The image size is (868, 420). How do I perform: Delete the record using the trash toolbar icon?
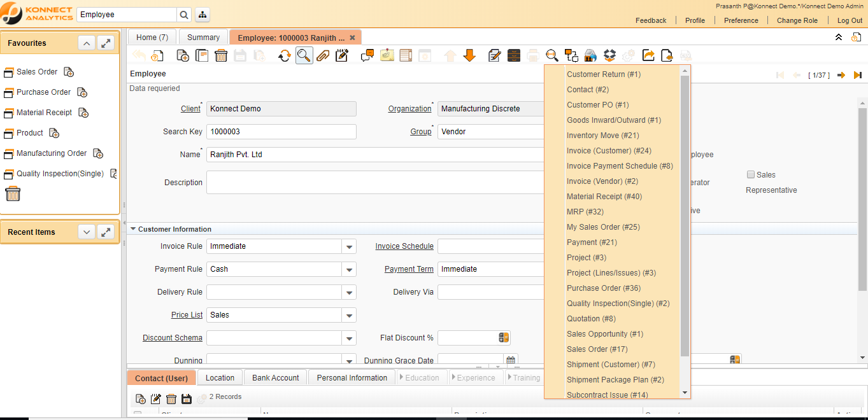[221, 55]
